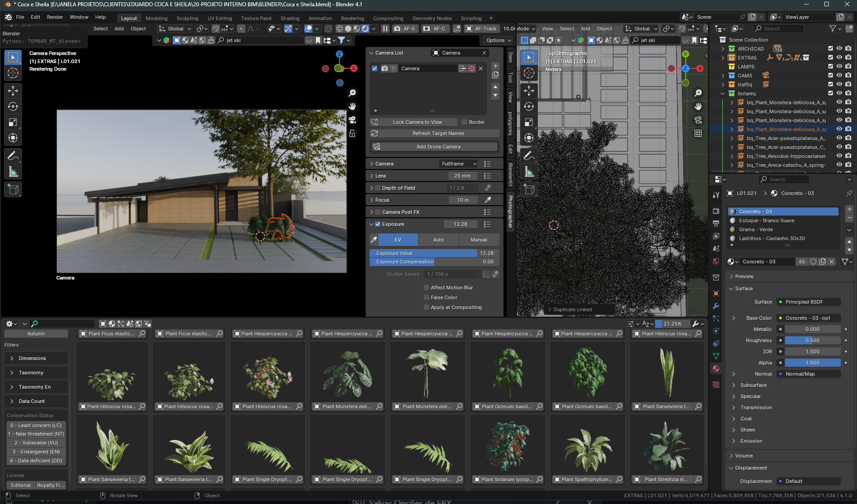The image size is (857, 504).
Task: Hide the ARCHICAD collection with eye icon
Action: [840, 49]
